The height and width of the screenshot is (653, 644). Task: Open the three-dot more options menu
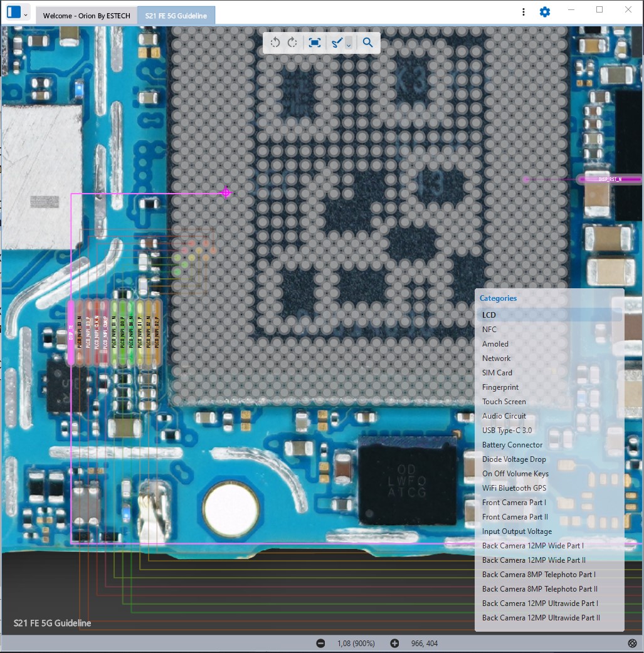524,12
